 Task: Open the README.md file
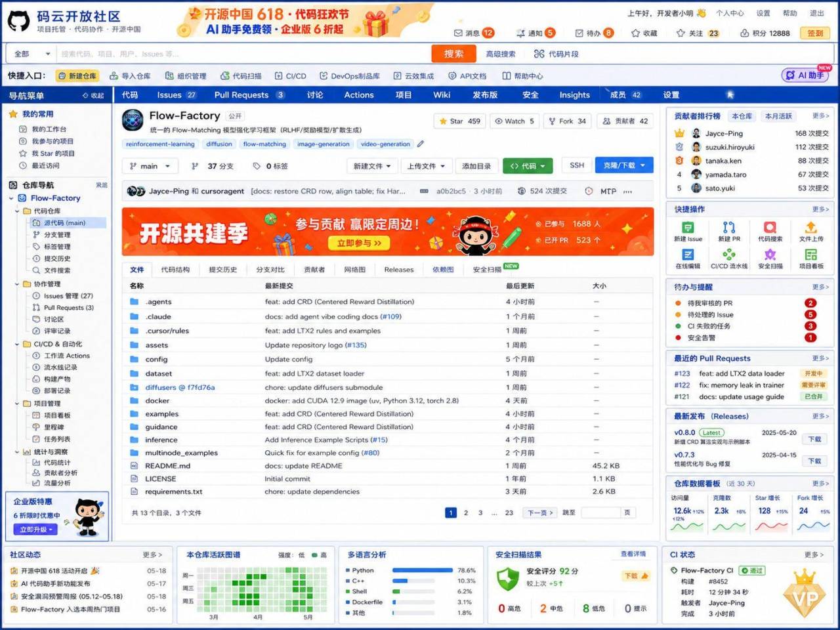click(x=167, y=466)
